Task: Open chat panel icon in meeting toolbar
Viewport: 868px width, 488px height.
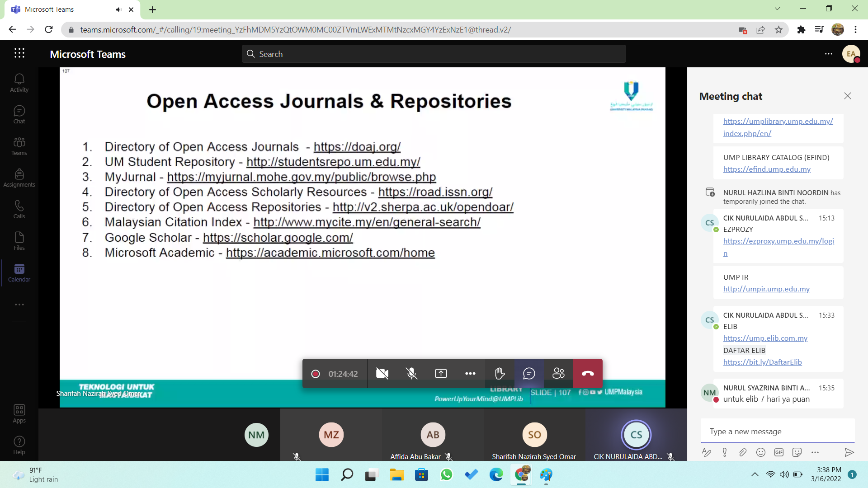Action: tap(529, 374)
